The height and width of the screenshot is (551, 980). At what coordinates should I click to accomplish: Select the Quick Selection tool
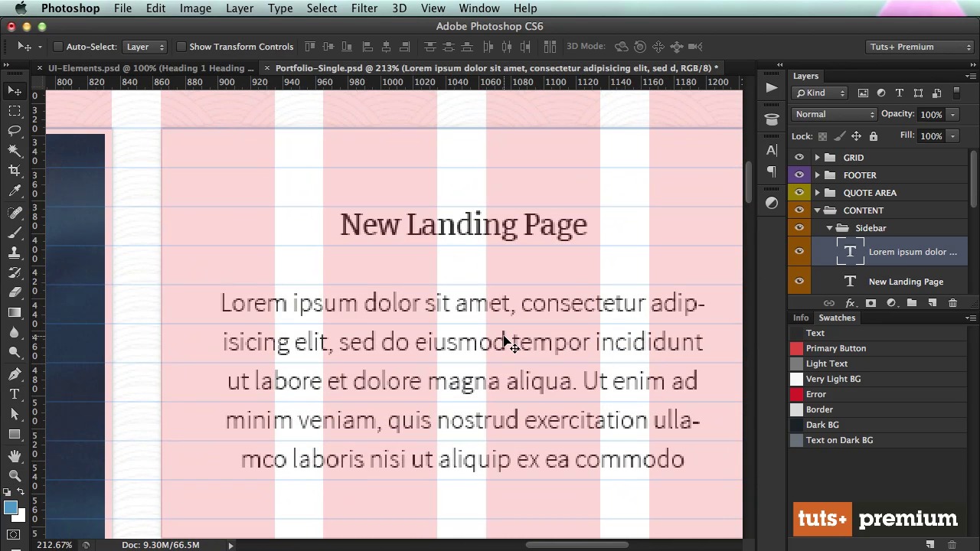15,151
